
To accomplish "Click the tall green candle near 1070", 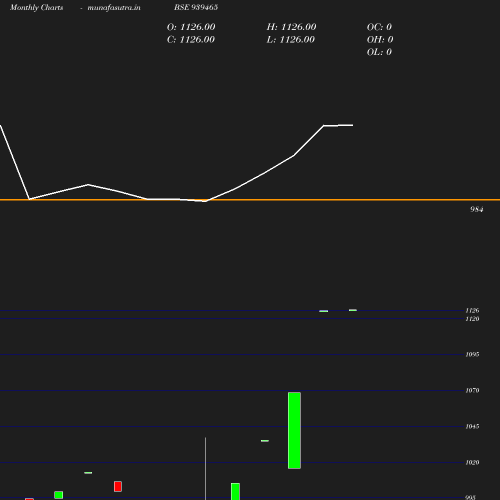I will (294, 430).
